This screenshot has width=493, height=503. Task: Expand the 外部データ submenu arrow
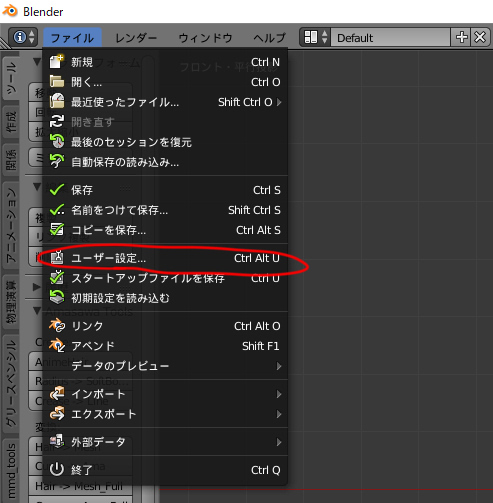coord(279,442)
